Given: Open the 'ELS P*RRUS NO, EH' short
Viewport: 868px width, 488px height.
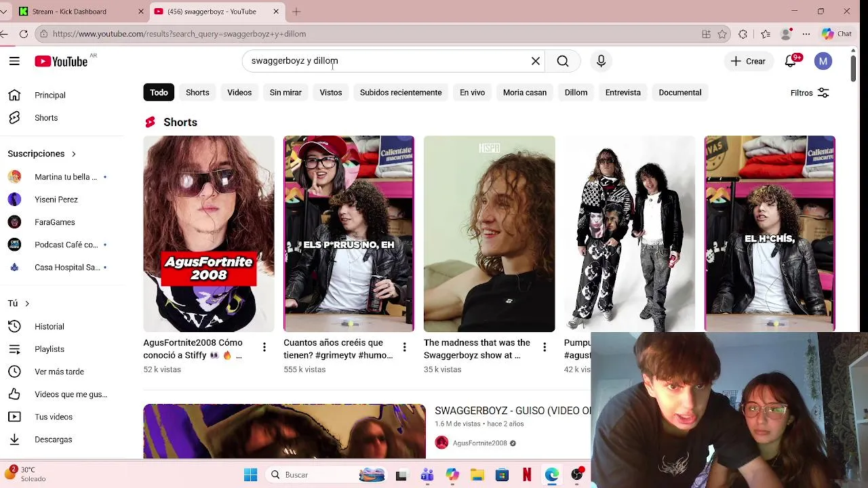Looking at the screenshot, I should coord(349,234).
